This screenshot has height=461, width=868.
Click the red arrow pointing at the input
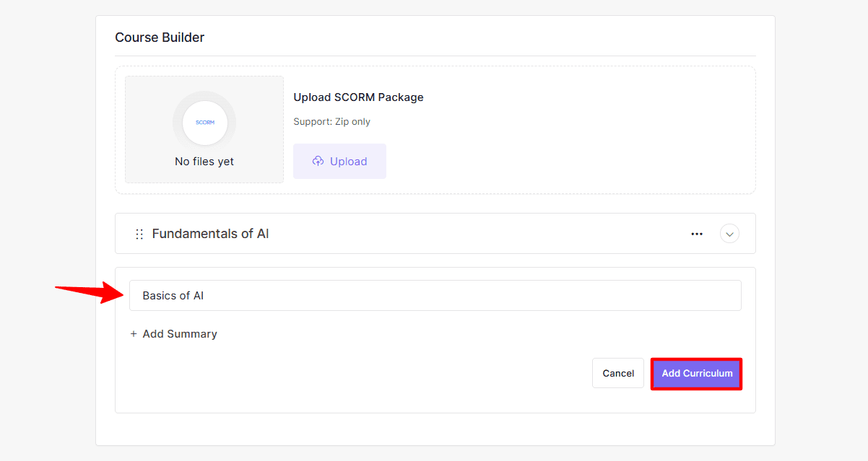pyautogui.click(x=88, y=291)
